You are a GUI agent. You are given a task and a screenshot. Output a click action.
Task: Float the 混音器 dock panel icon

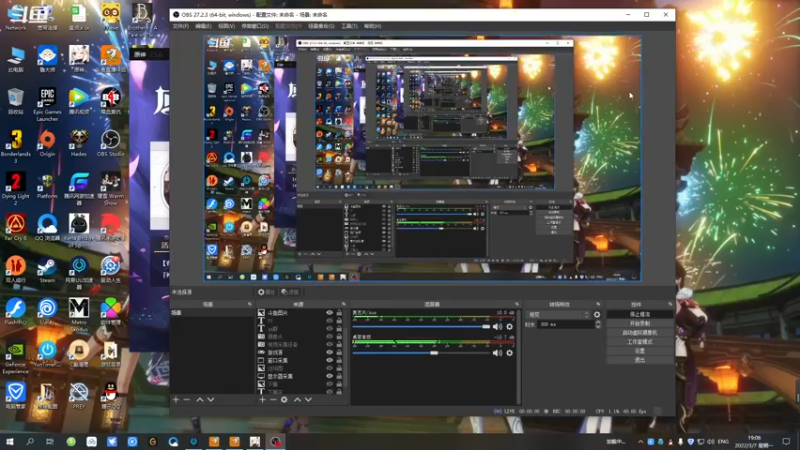(517, 304)
